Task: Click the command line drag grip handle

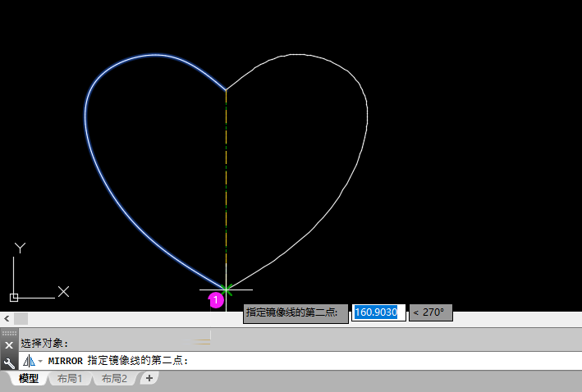Action: 9,334
